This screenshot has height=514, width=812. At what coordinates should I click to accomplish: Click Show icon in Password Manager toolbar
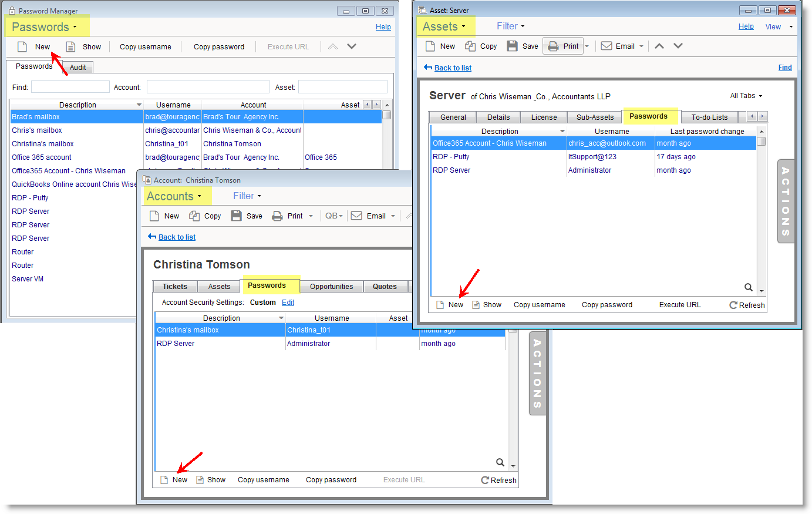click(x=70, y=47)
